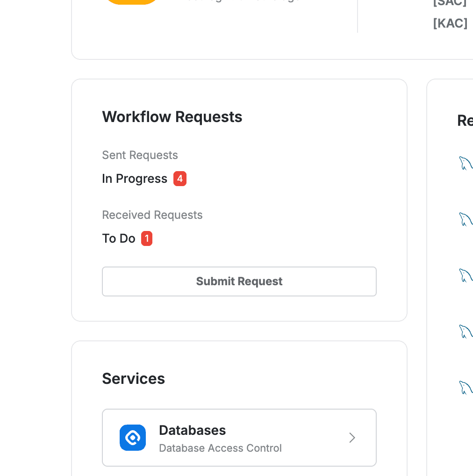Image resolution: width=473 pixels, height=476 pixels.
Task: Open the To Do received requests
Action: (x=118, y=238)
